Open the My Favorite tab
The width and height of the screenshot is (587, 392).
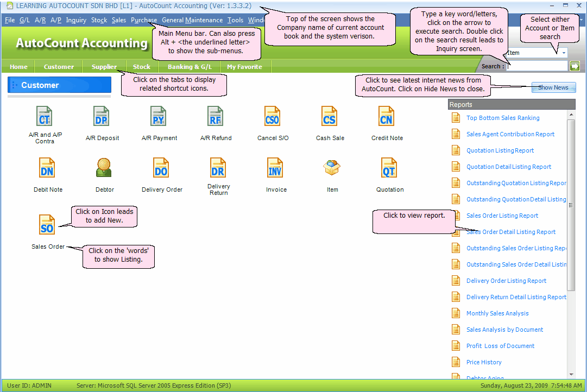tap(244, 67)
